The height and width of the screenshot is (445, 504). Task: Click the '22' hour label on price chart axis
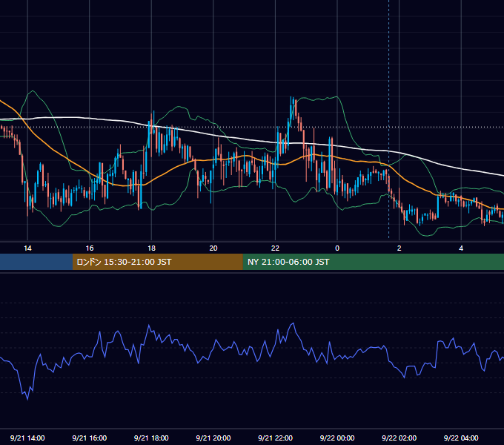click(275, 248)
